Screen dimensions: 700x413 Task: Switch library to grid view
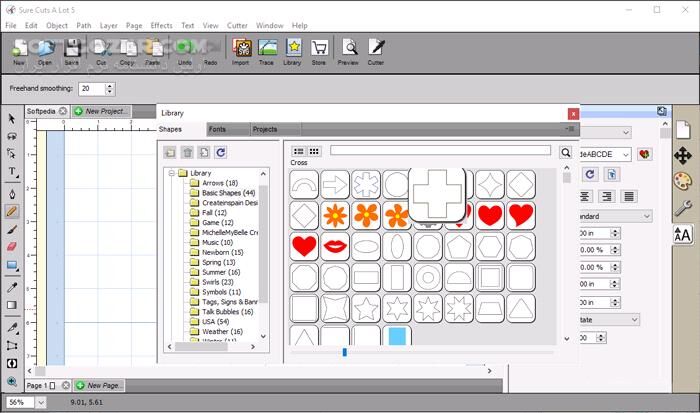(x=314, y=151)
